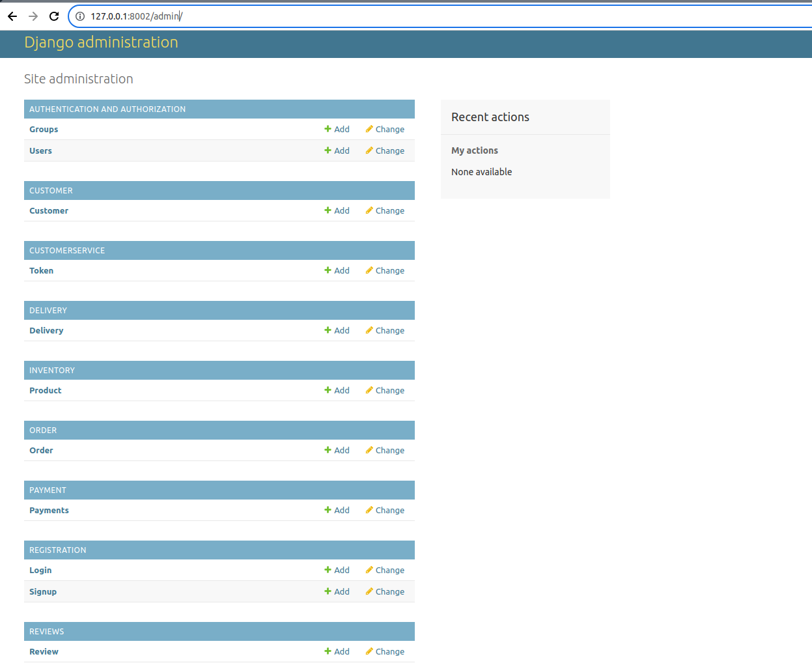
Task: Reload the page with the refresh icon
Action: pyautogui.click(x=54, y=16)
